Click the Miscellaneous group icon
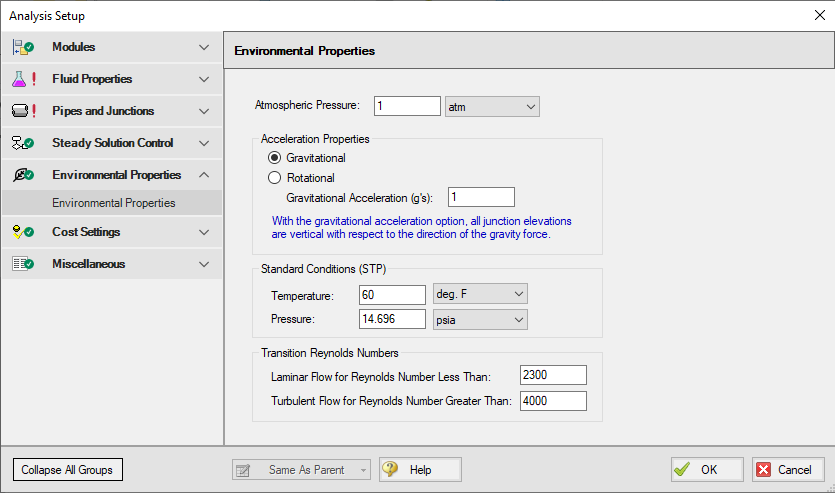The image size is (835, 493). 23,264
